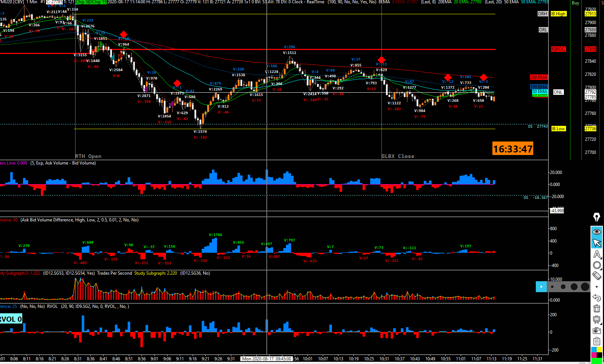Pick the yellow color swatch
The height and width of the screenshot is (364, 604).
[x=599, y=350]
